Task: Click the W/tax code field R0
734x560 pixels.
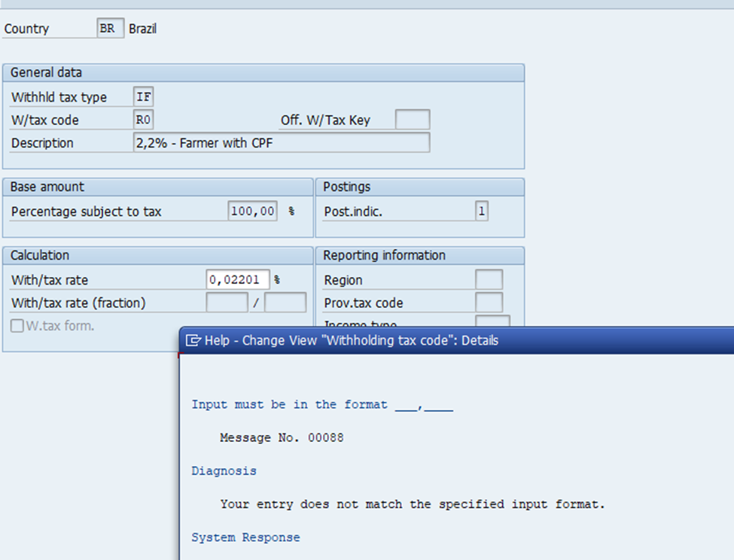Action: pyautogui.click(x=143, y=119)
